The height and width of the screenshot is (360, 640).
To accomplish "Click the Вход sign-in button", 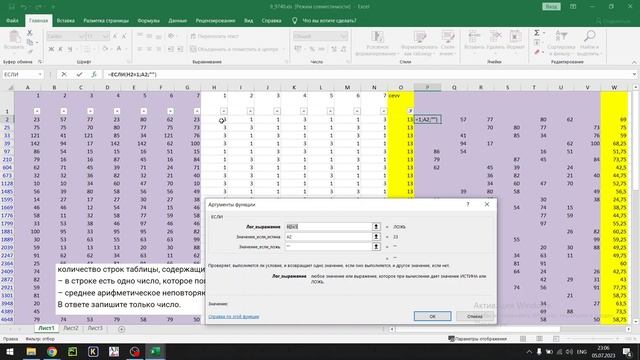I will pos(551,7).
